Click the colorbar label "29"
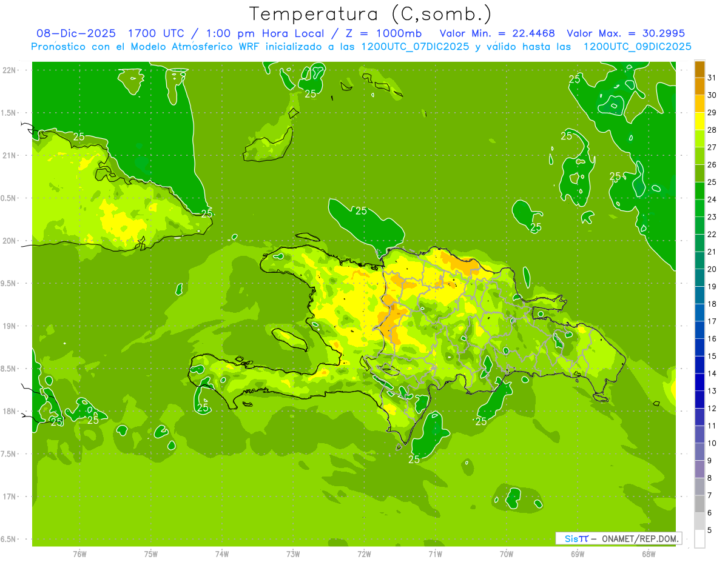728x562 pixels. tap(712, 113)
